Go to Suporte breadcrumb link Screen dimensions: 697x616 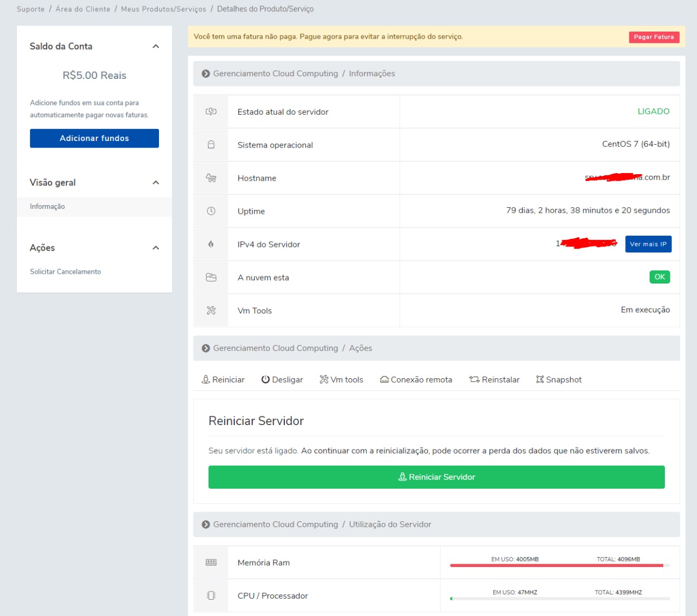point(30,9)
